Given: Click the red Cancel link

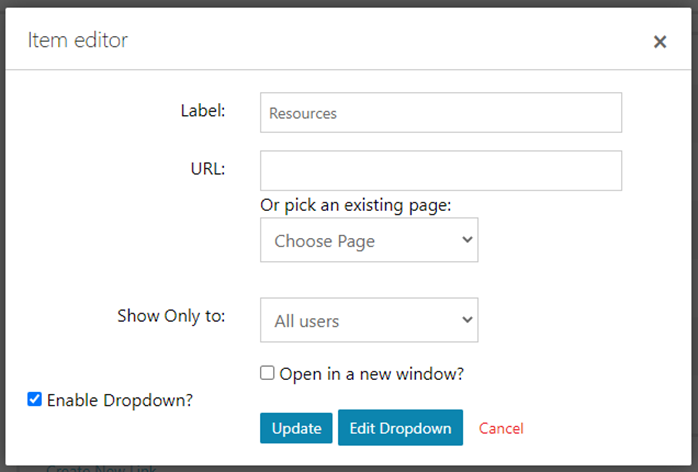Looking at the screenshot, I should coord(501,428).
